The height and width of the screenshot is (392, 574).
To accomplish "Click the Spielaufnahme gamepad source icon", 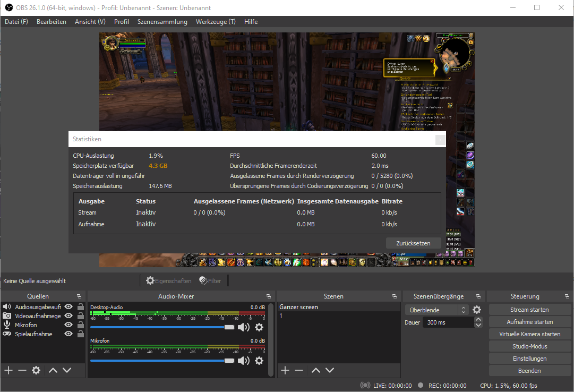I will point(6,334).
